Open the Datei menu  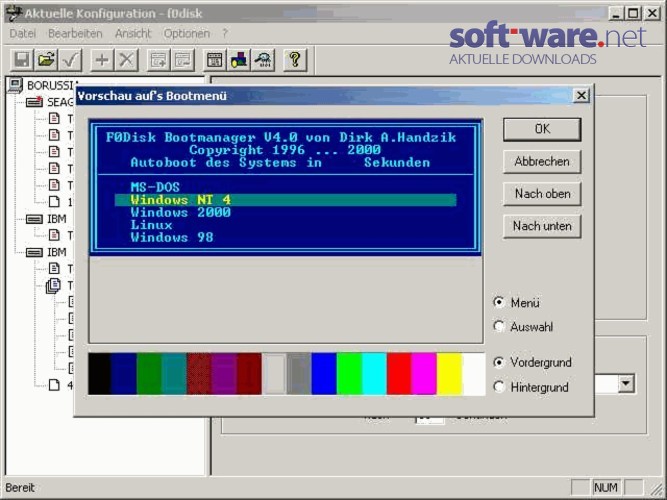[23, 33]
